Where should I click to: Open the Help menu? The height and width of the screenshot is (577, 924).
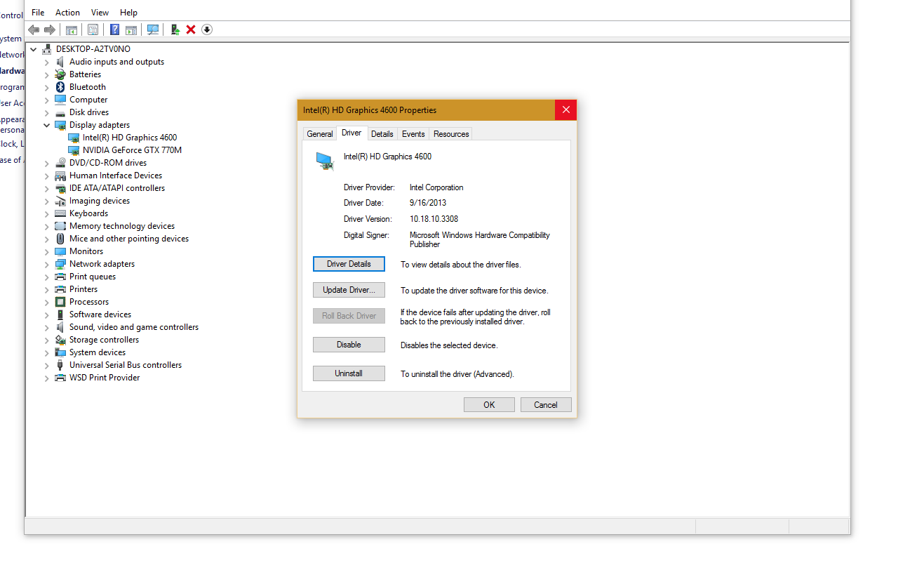128,12
